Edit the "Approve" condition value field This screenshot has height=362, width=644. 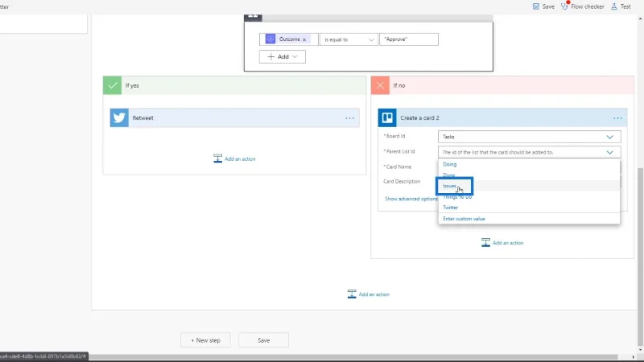pyautogui.click(x=409, y=39)
